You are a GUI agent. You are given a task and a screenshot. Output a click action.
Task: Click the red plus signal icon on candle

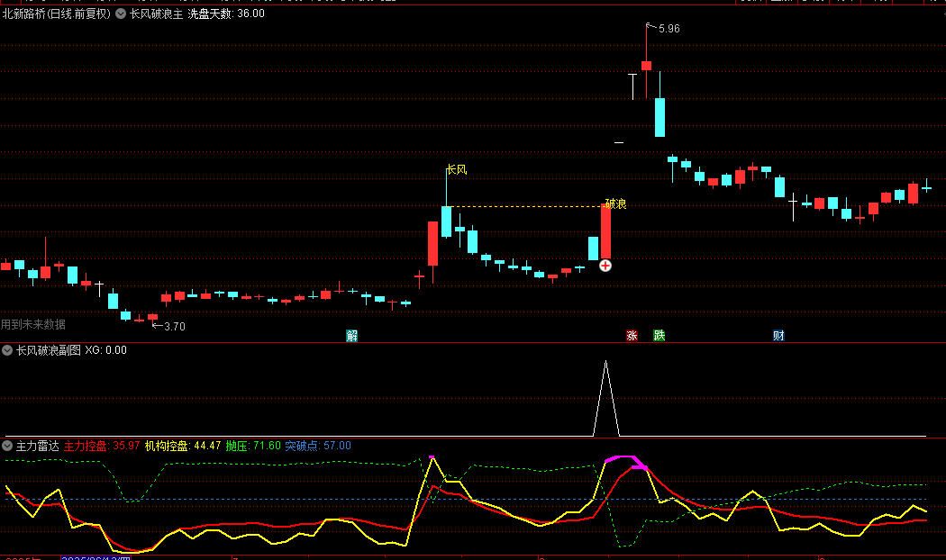point(605,266)
